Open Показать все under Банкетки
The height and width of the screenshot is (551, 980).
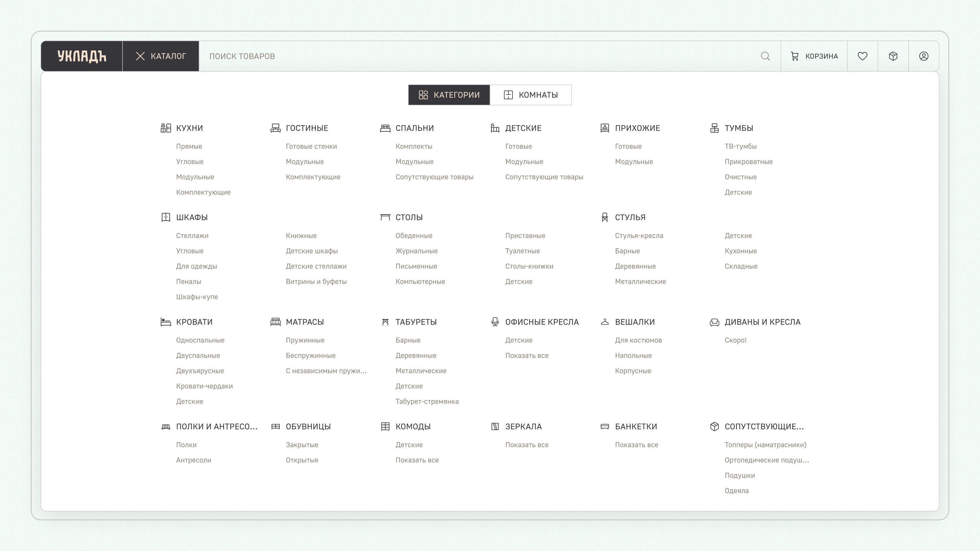636,445
